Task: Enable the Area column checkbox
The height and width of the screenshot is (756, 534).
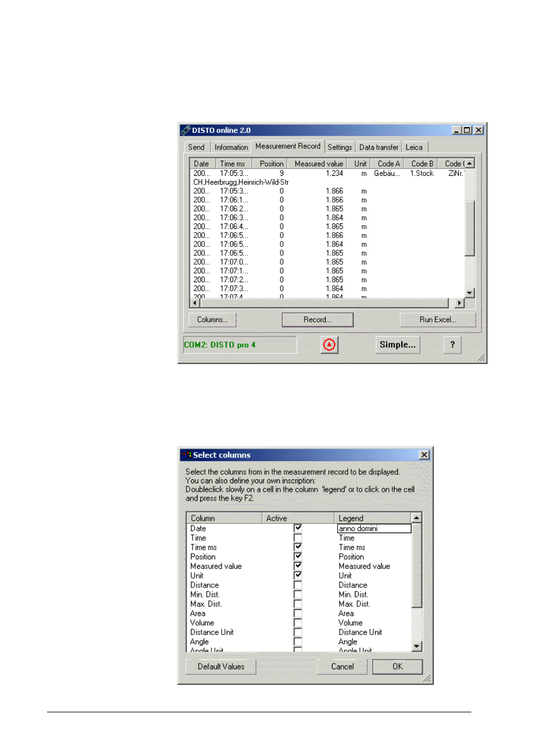Action: coord(298,613)
